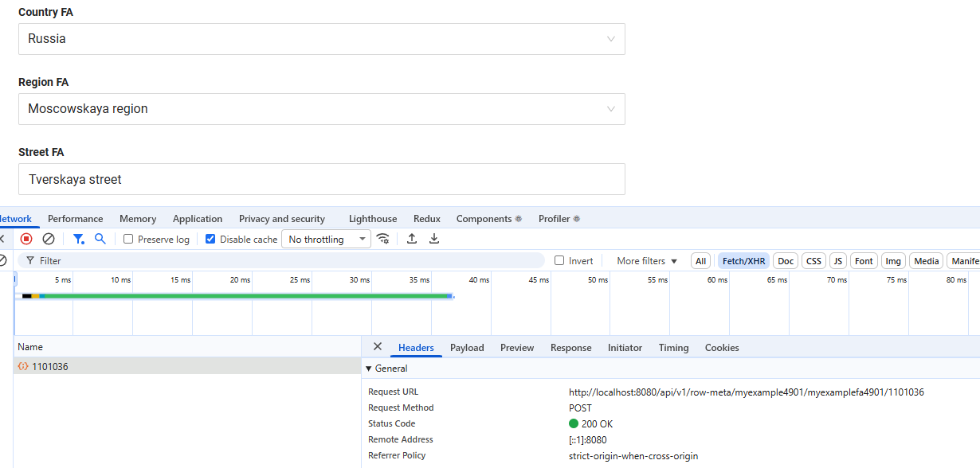Open the Lighthouse panel tab
Viewport: 980px width, 468px height.
click(372, 219)
